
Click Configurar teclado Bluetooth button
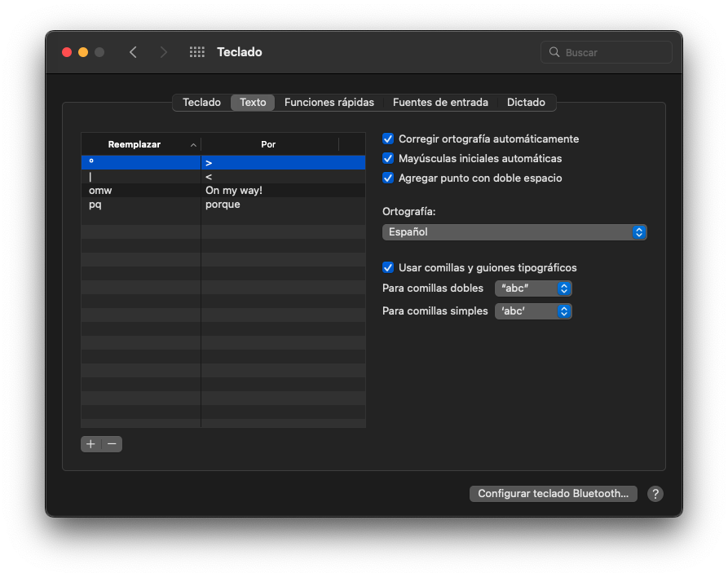(x=553, y=494)
